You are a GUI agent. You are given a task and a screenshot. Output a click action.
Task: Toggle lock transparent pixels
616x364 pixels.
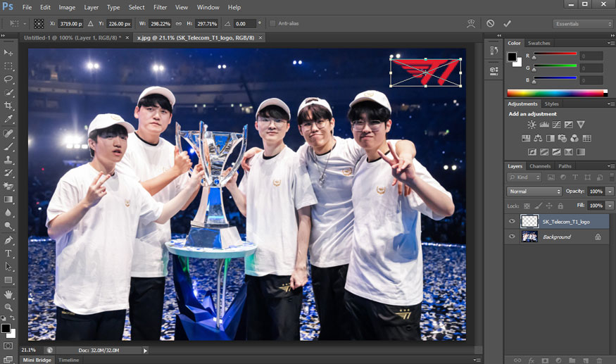click(x=527, y=206)
